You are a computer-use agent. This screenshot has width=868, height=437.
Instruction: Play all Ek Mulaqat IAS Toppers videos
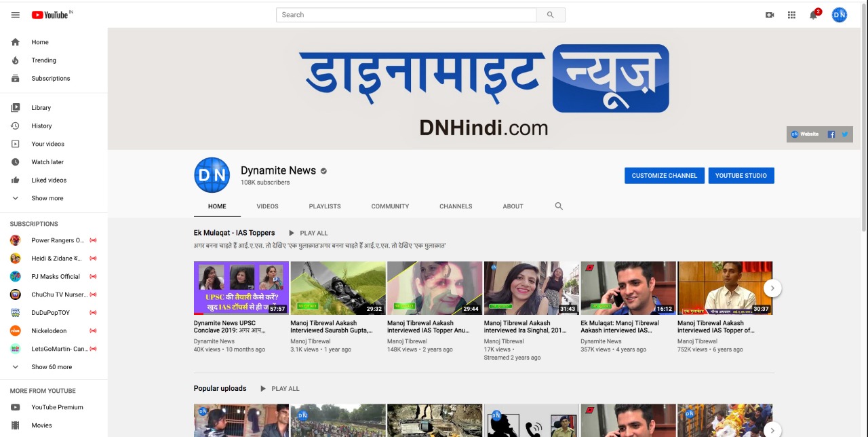[308, 233]
